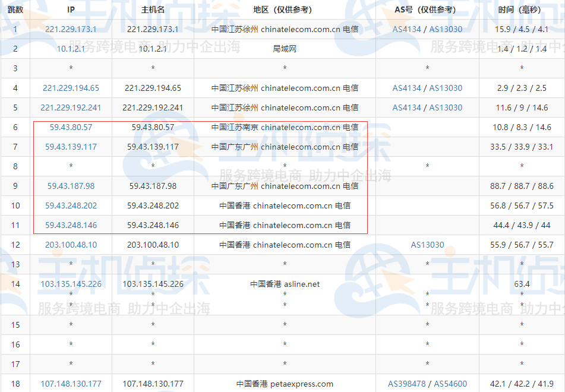This screenshot has width=565, height=392.
Task: Select the 221.229.192.241 Xuzhou IP link
Action: coord(71,108)
